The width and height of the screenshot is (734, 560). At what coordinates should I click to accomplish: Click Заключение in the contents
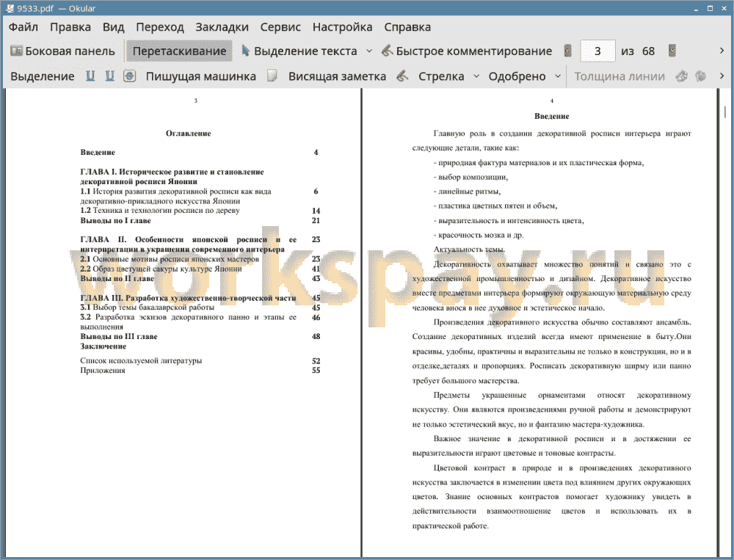point(103,346)
